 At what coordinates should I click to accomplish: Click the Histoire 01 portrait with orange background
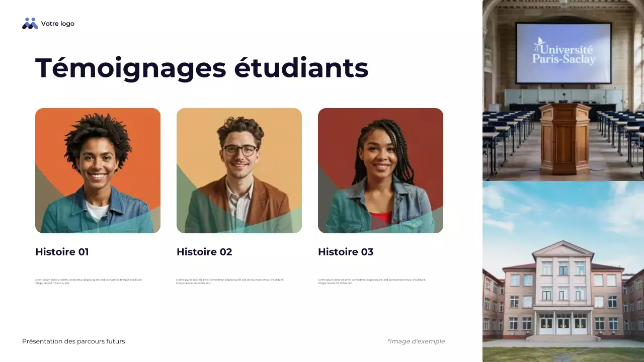[x=98, y=170]
